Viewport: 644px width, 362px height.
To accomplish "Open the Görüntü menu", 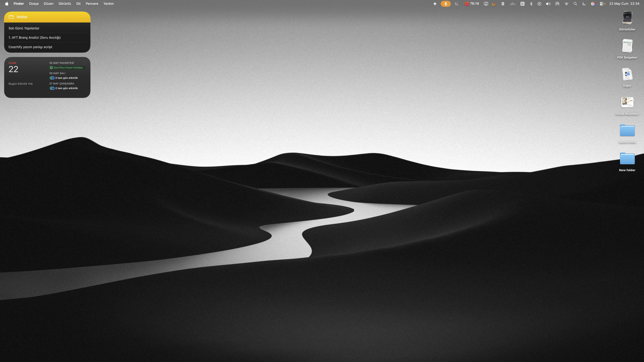I will (65, 4).
